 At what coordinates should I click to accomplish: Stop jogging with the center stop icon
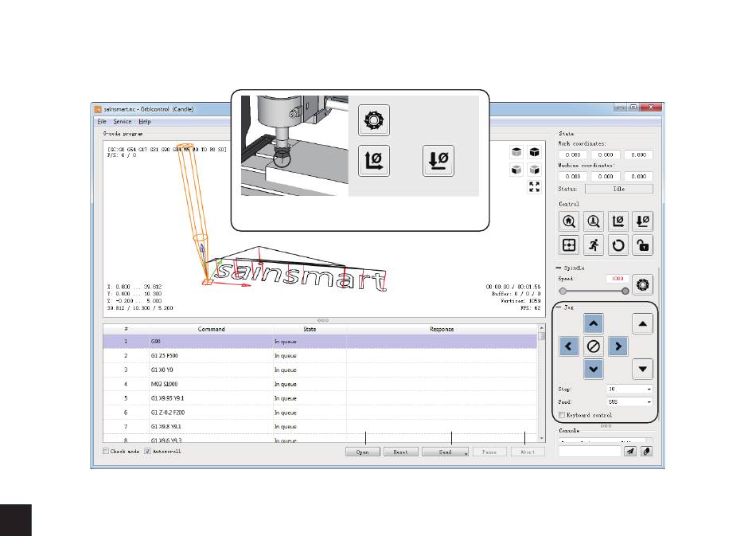pos(594,346)
